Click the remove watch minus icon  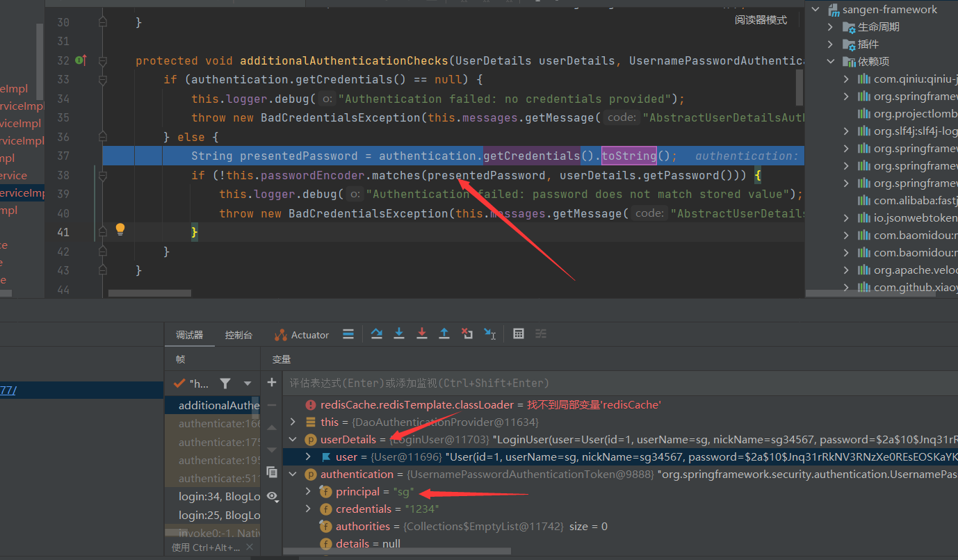pos(272,404)
